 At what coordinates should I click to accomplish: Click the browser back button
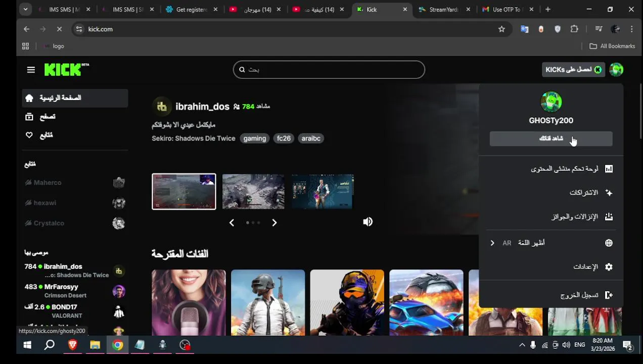pyautogui.click(x=27, y=29)
